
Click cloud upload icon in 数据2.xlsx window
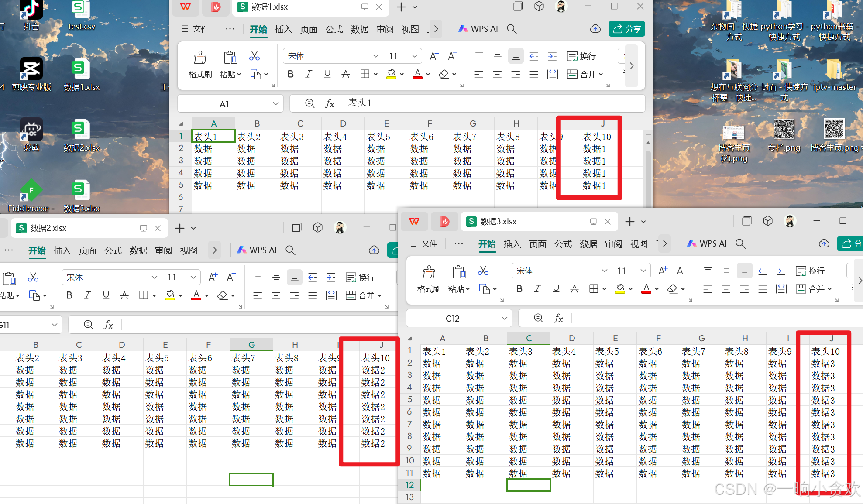tap(374, 250)
